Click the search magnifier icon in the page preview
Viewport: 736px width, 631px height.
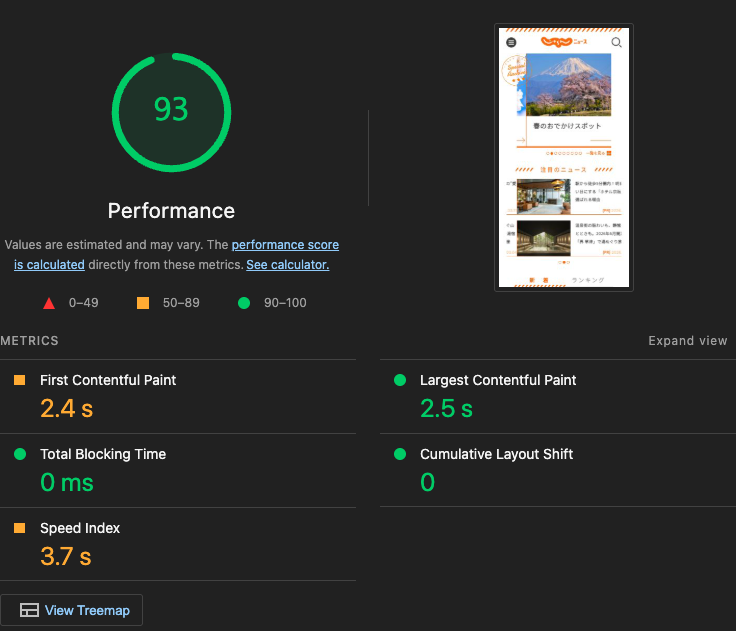[616, 42]
